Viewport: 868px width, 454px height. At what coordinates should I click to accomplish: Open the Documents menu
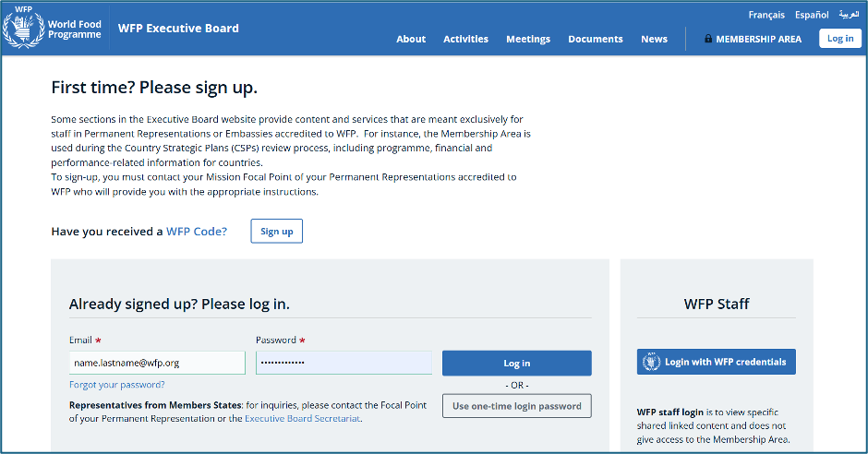point(595,40)
